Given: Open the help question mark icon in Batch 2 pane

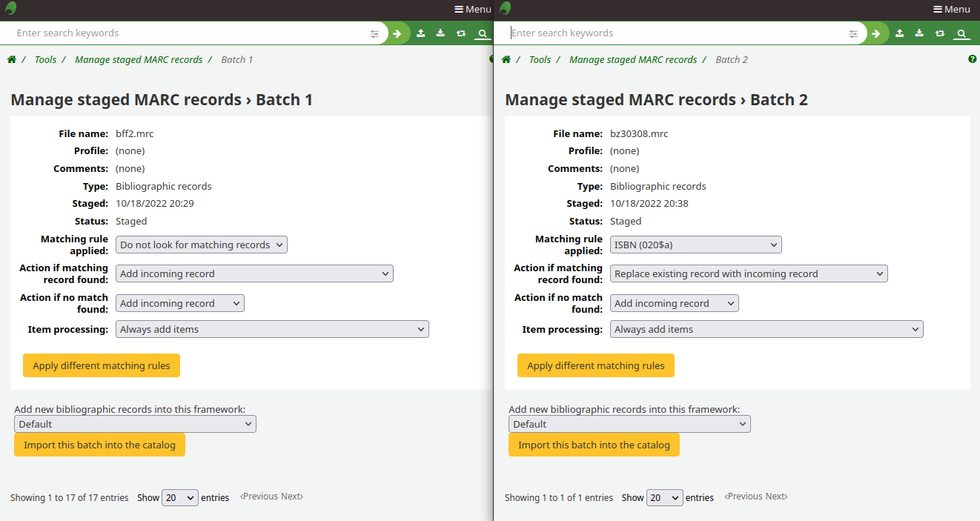Looking at the screenshot, I should (x=972, y=59).
